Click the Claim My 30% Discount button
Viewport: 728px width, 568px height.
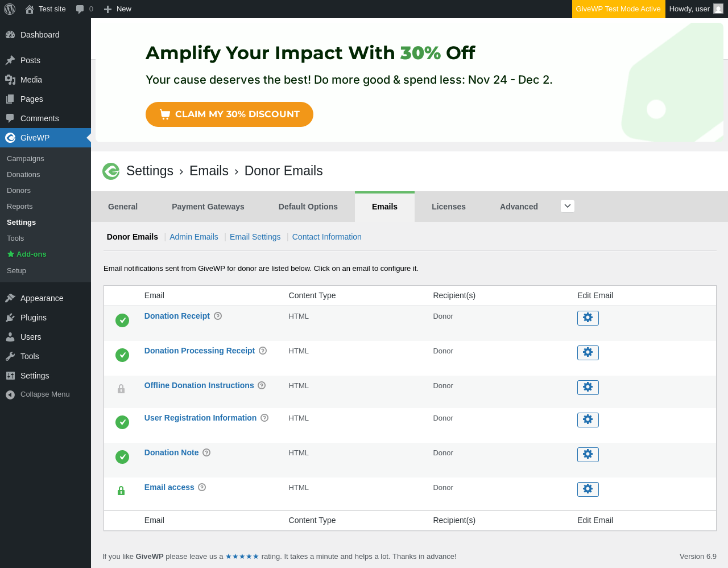pyautogui.click(x=229, y=114)
